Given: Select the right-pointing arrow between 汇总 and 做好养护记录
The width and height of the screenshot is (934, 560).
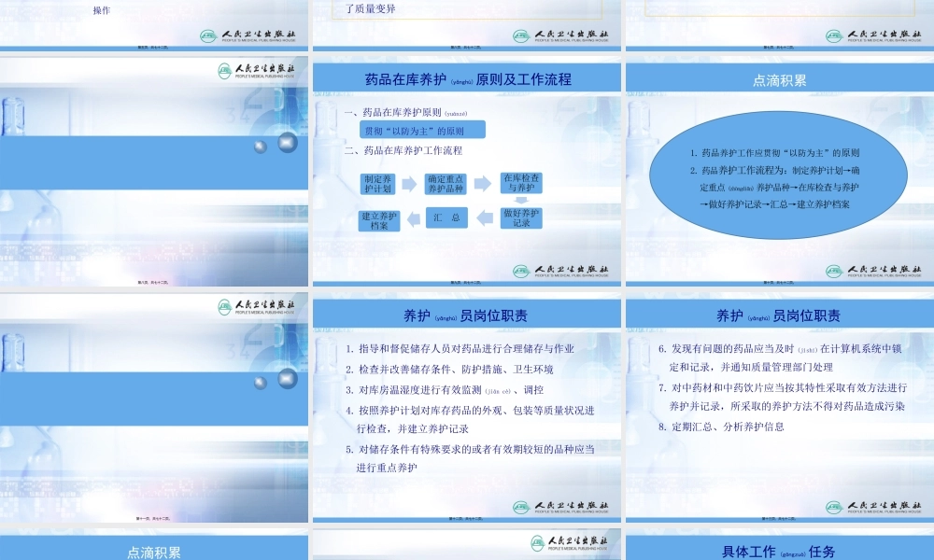Looking at the screenshot, I should (486, 217).
